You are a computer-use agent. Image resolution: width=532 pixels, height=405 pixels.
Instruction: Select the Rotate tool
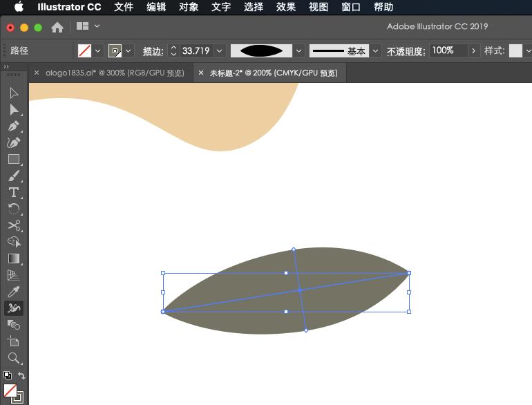pyautogui.click(x=14, y=209)
